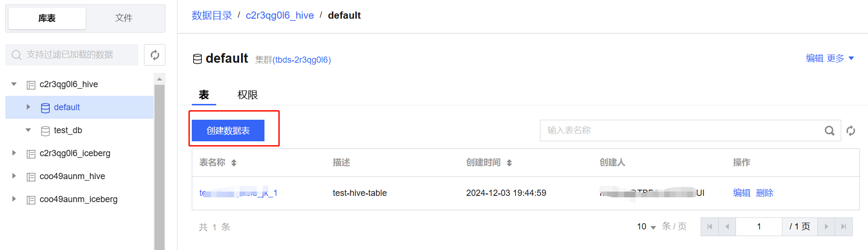Go to the first page of results
Viewport: 868px width, 250px height.
(x=710, y=227)
